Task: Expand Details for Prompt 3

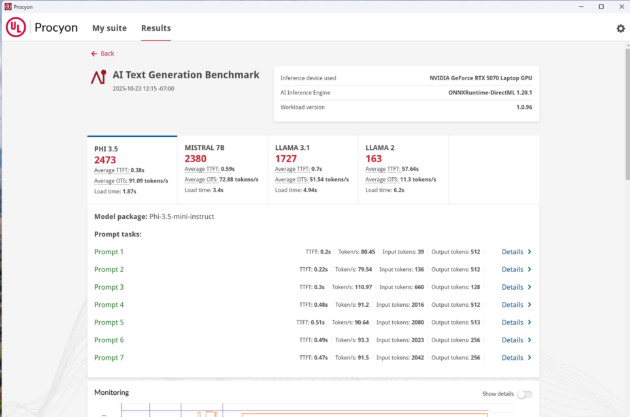Action: click(516, 287)
